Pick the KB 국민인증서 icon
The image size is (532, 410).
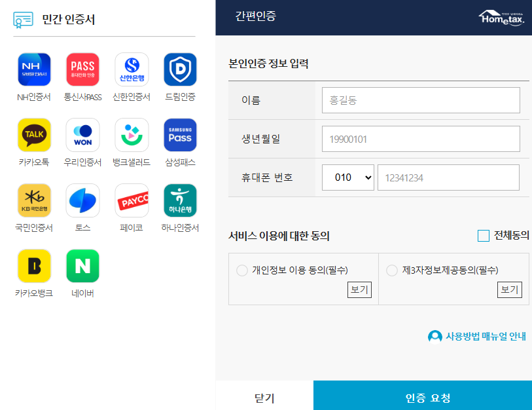pyautogui.click(x=34, y=200)
